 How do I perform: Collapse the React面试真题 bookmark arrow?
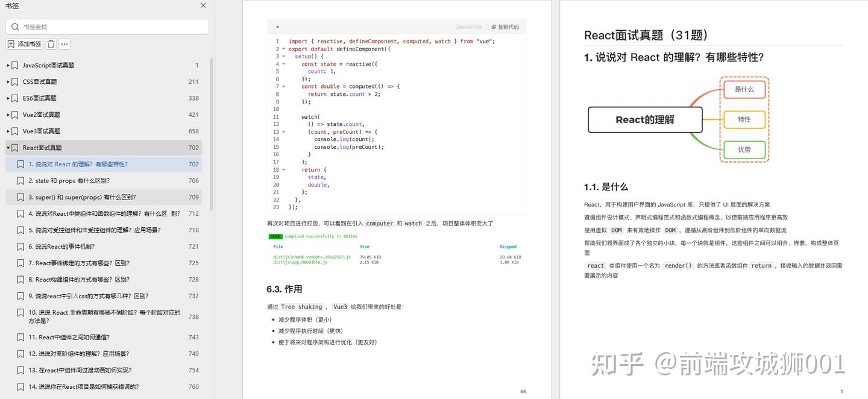(x=8, y=148)
